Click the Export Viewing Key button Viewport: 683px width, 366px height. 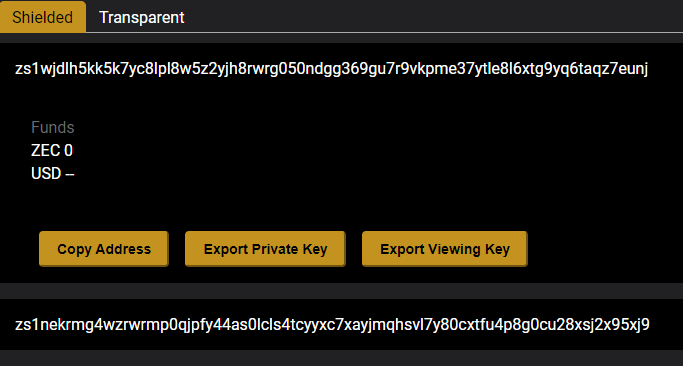point(445,249)
